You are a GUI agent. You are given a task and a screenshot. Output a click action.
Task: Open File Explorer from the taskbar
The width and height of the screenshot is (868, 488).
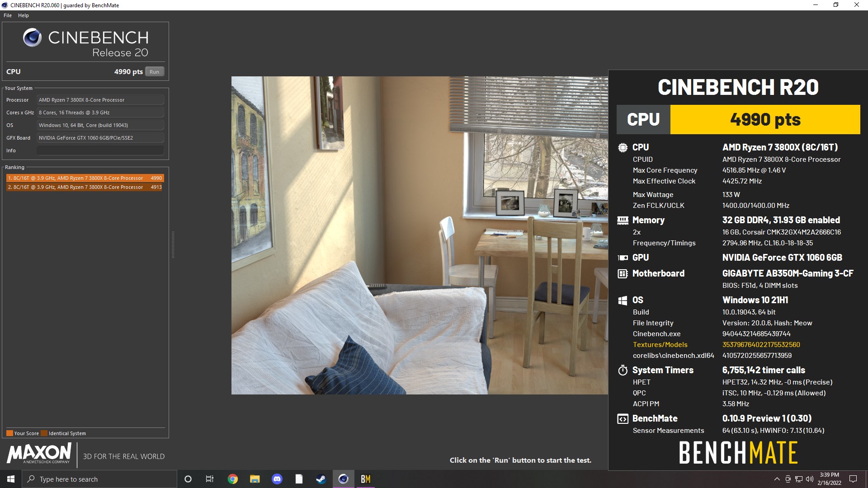point(255,479)
